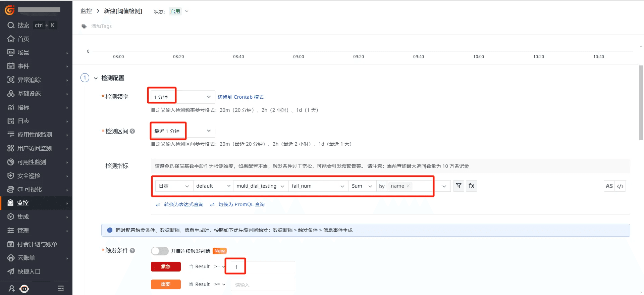The width and height of the screenshot is (644, 295).
Task: Click the code view icon beside AS
Action: click(620, 186)
